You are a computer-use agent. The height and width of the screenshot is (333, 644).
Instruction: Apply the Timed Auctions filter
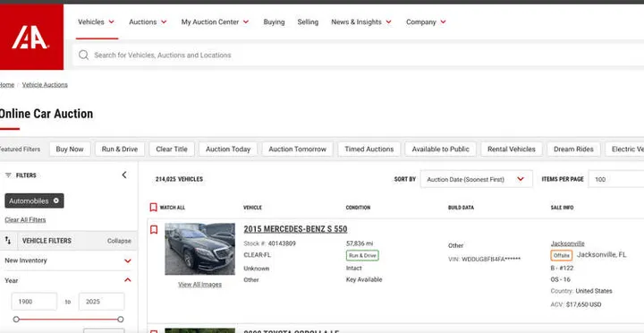pyautogui.click(x=369, y=149)
